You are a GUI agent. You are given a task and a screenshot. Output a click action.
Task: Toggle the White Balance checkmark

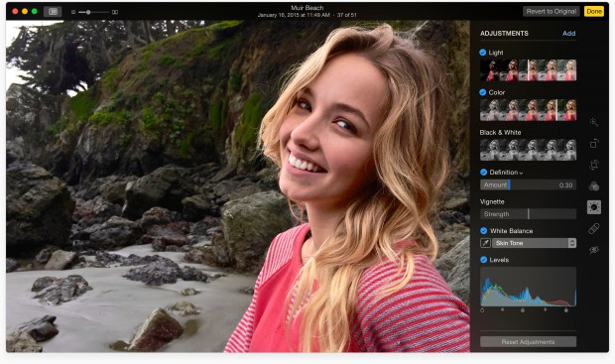pos(484,231)
